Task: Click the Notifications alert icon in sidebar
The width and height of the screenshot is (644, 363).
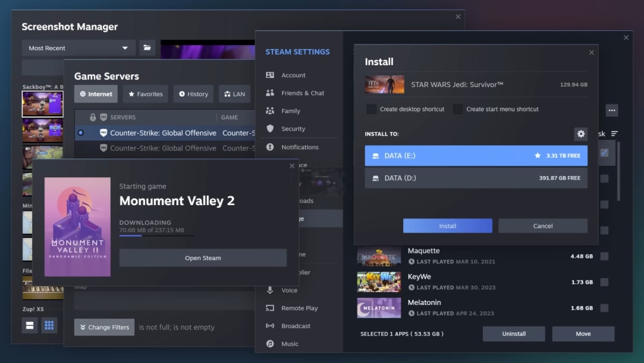Action: tap(270, 147)
